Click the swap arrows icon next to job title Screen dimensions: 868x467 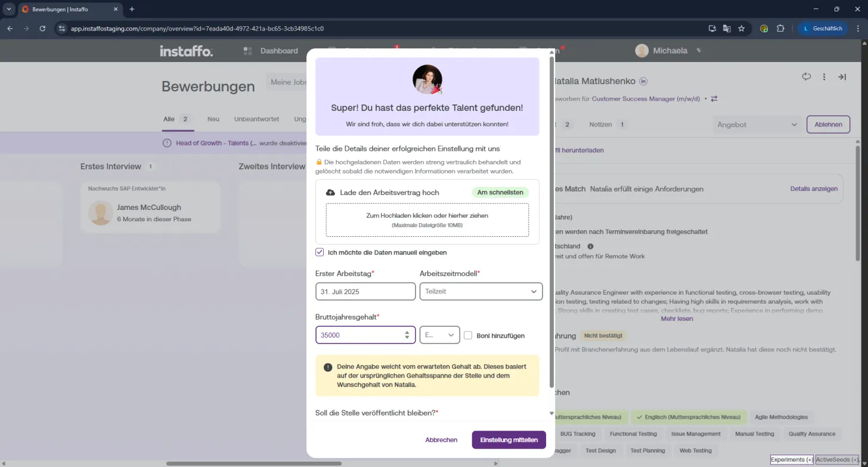click(714, 99)
